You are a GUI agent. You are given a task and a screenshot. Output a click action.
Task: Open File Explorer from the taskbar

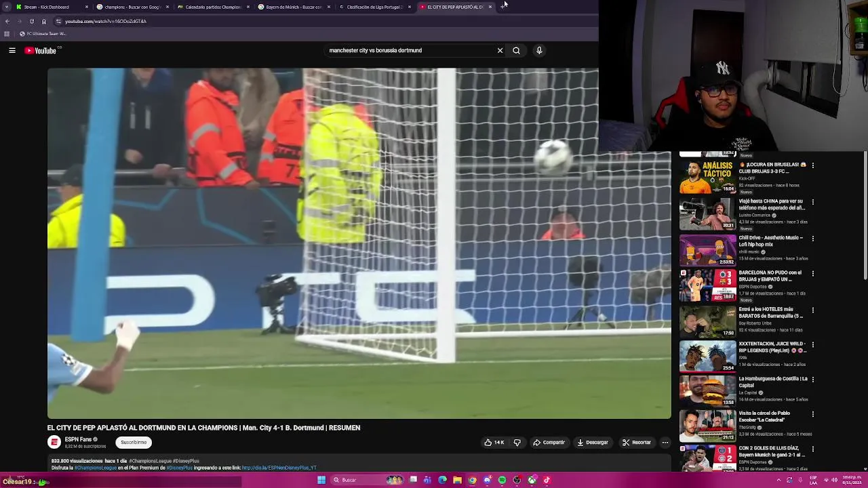tap(458, 480)
